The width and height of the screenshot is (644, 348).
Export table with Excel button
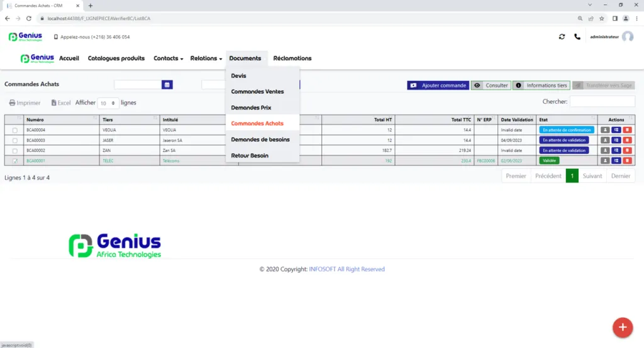click(x=61, y=103)
